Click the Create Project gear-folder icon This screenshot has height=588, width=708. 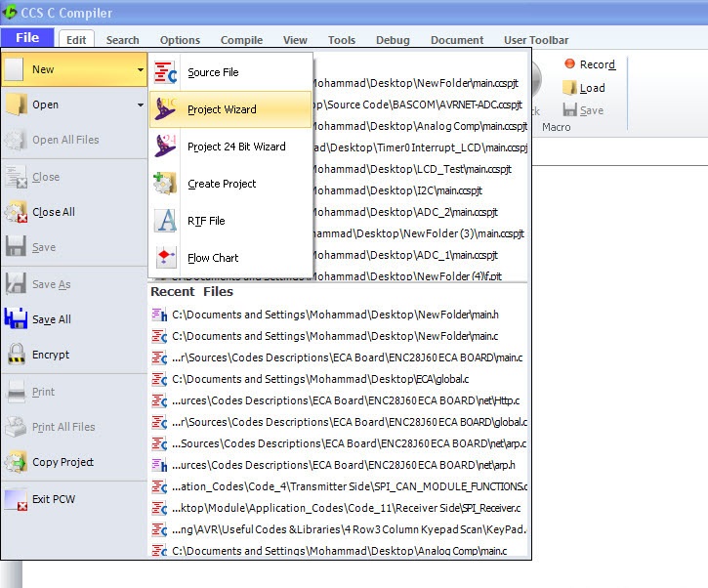click(x=165, y=184)
